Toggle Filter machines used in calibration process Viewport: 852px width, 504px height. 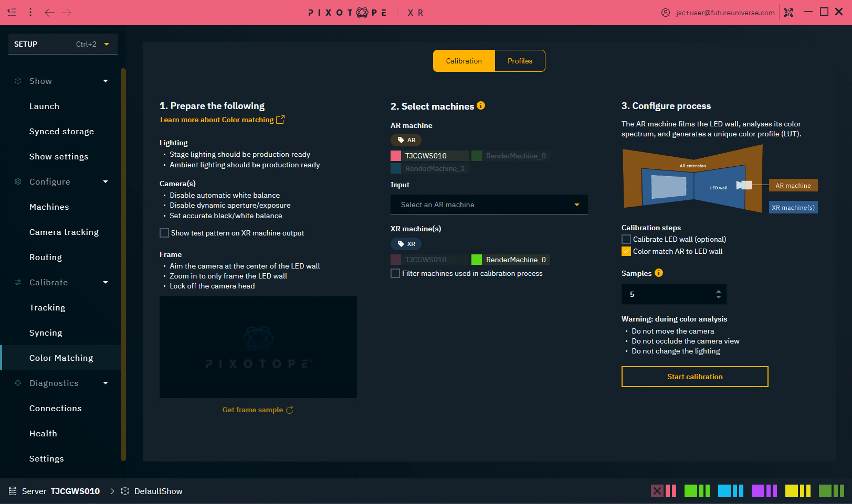click(x=395, y=273)
